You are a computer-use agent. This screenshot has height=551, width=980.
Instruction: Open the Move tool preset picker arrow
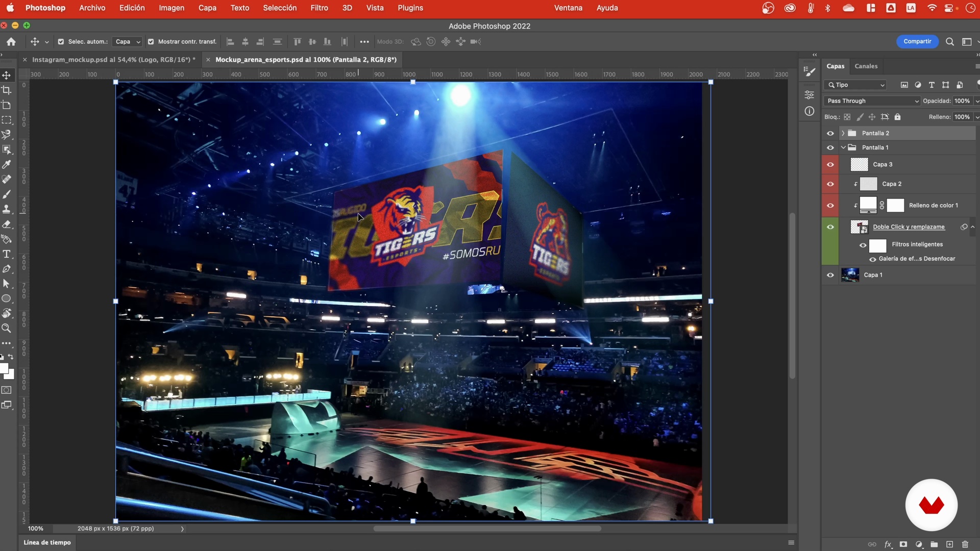(x=46, y=42)
